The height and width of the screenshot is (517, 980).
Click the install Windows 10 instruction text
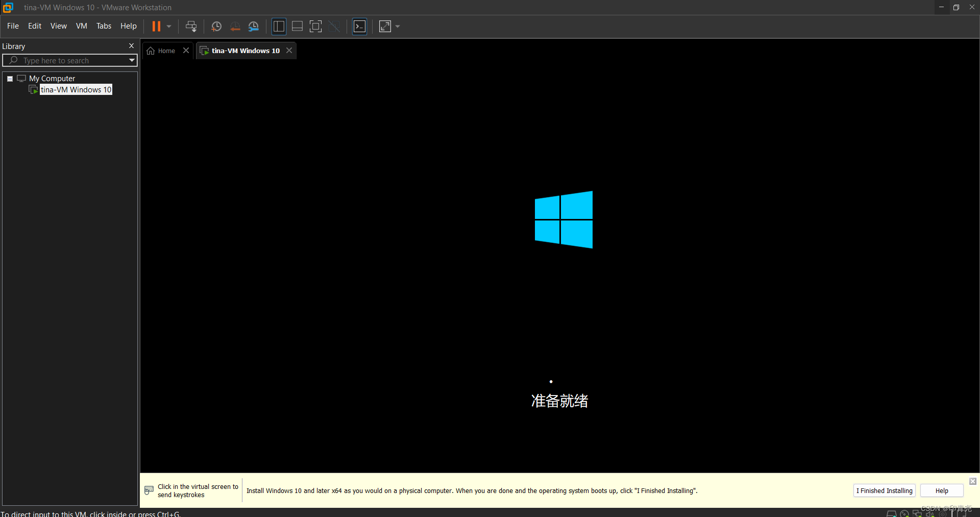[x=472, y=490]
